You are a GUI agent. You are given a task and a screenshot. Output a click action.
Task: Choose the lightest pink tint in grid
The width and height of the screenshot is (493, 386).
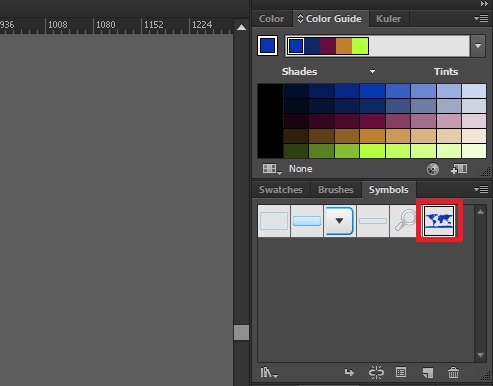[474, 121]
